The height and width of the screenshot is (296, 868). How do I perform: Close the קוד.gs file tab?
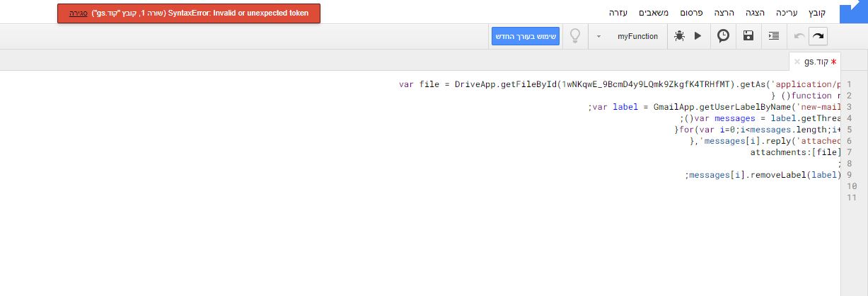click(797, 62)
